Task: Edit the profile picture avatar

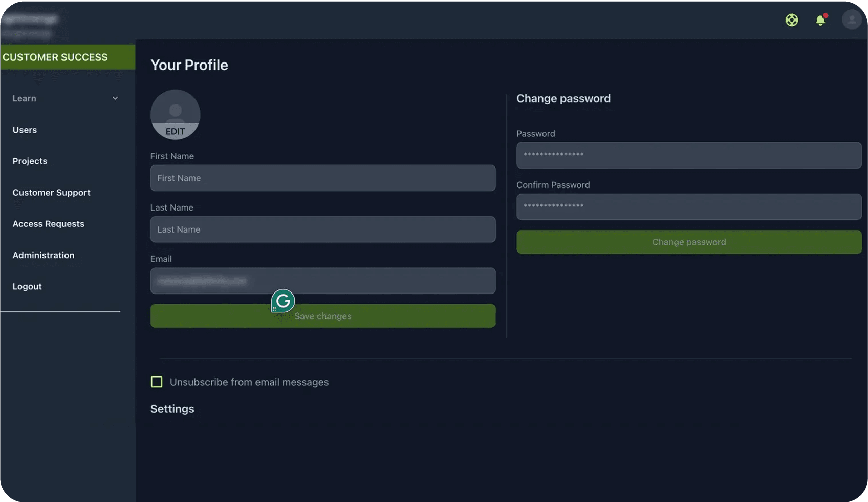Action: tap(175, 115)
